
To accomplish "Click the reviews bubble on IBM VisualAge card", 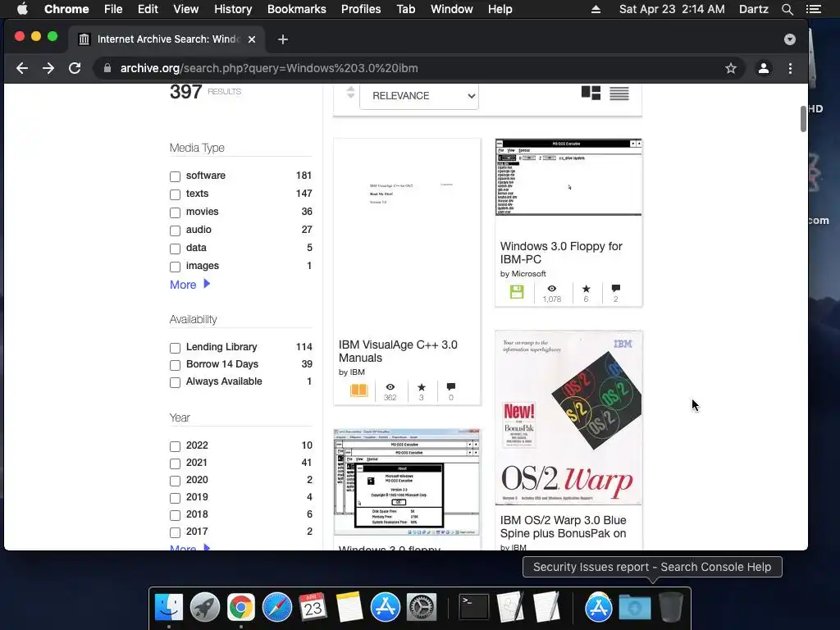I will pos(451,386).
